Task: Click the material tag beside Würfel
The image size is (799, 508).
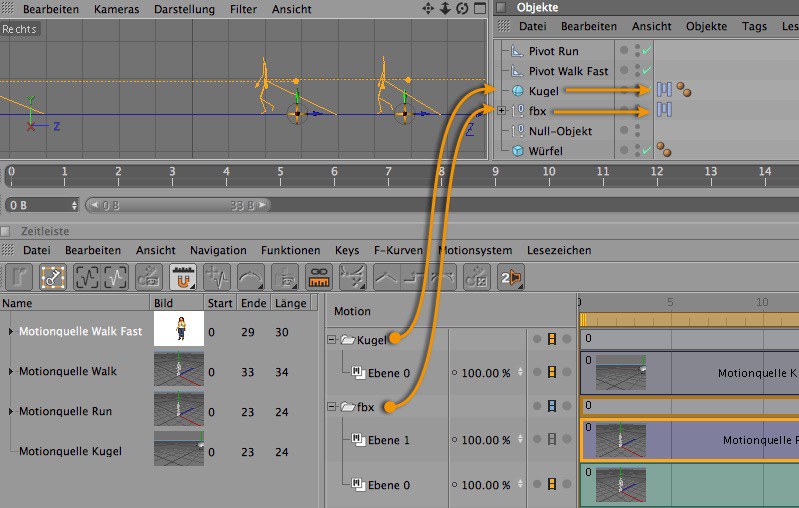Action: [x=662, y=151]
